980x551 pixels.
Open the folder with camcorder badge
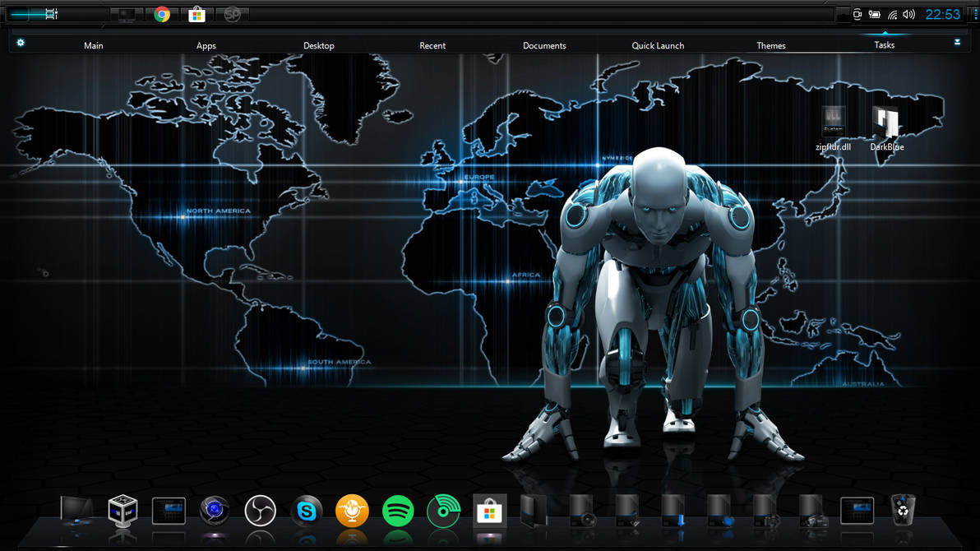[812, 511]
